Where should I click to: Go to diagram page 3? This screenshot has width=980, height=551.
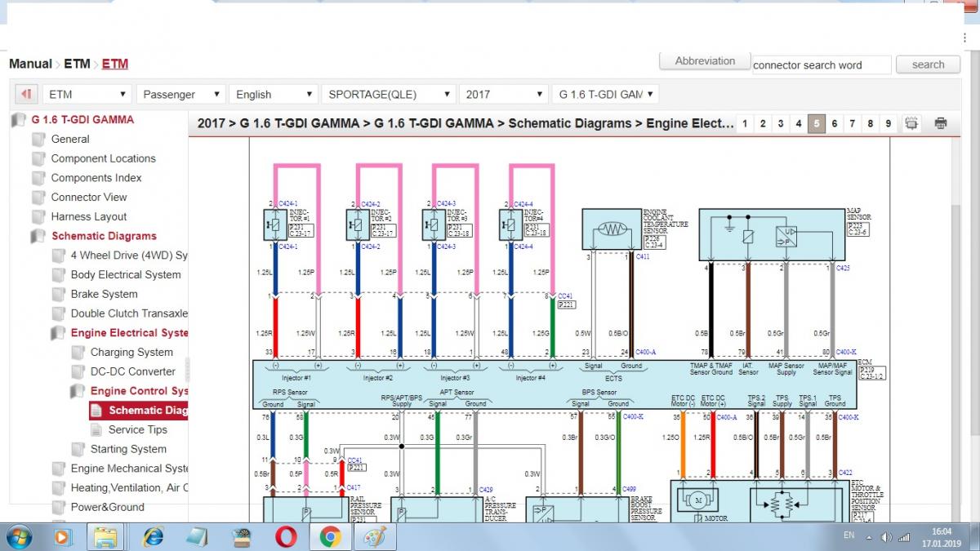pyautogui.click(x=781, y=123)
